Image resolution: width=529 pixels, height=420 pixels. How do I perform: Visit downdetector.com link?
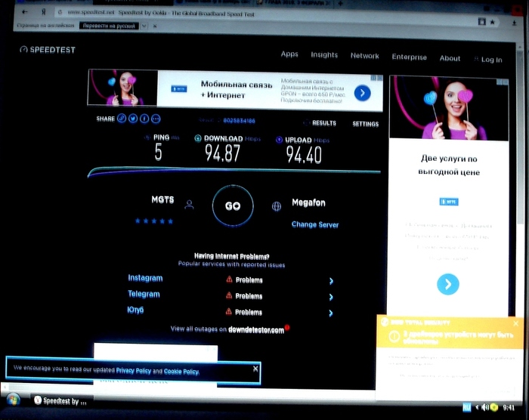click(256, 330)
